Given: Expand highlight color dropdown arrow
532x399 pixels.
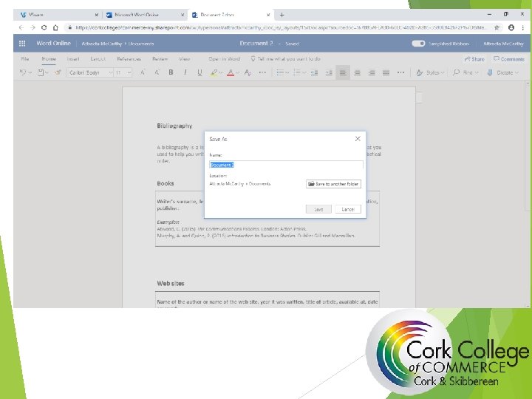Looking at the screenshot, I should tap(221, 72).
